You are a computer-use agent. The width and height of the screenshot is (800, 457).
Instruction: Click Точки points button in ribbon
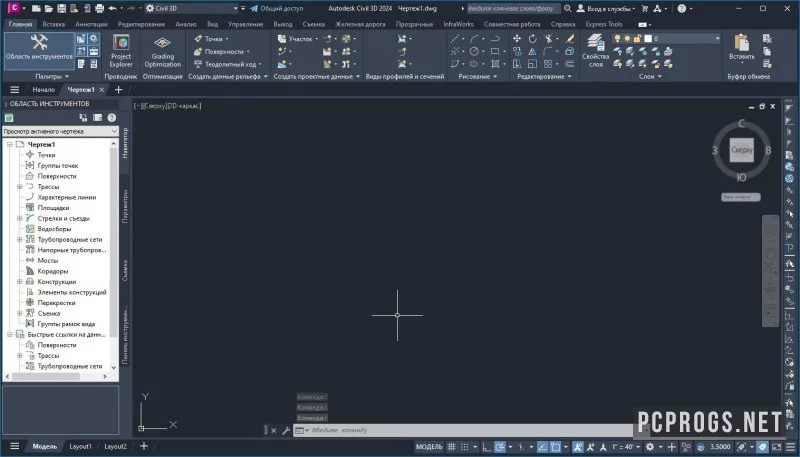[211, 39]
